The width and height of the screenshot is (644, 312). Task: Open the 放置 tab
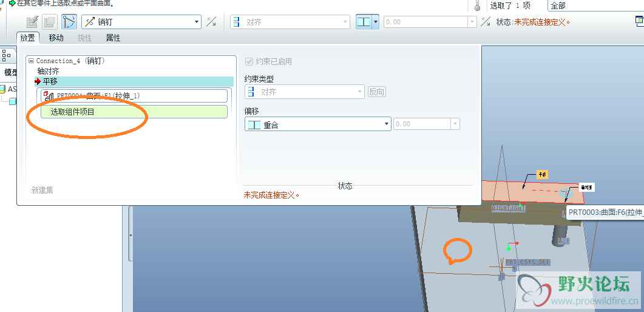(x=28, y=38)
